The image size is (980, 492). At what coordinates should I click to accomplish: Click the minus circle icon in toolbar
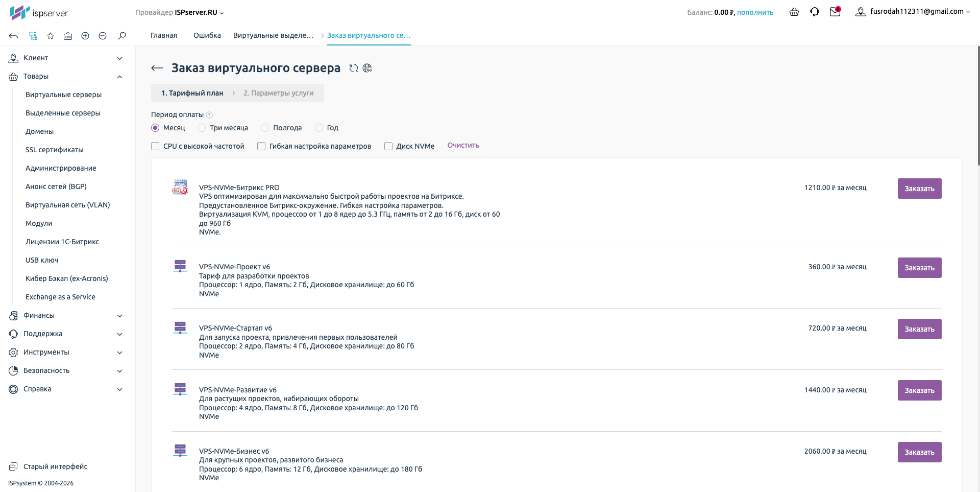103,36
